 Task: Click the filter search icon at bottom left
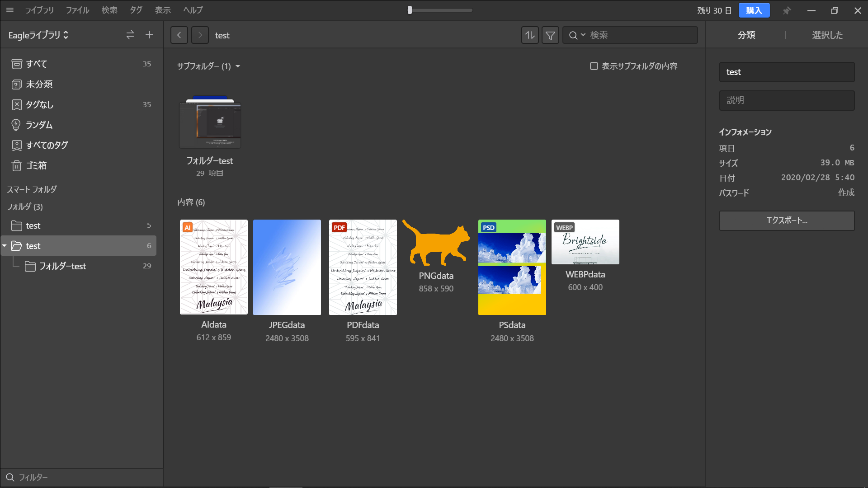click(x=10, y=477)
